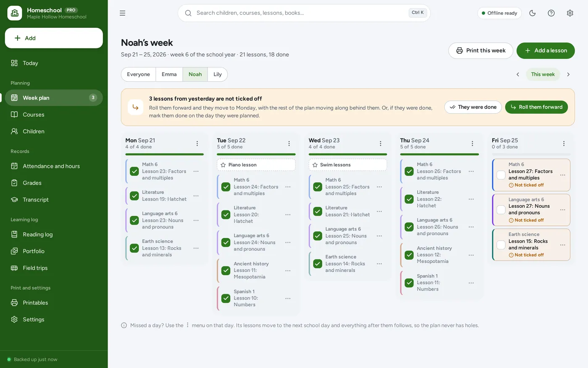
Task: Click the Homeschool house logo icon
Action: pyautogui.click(x=15, y=13)
